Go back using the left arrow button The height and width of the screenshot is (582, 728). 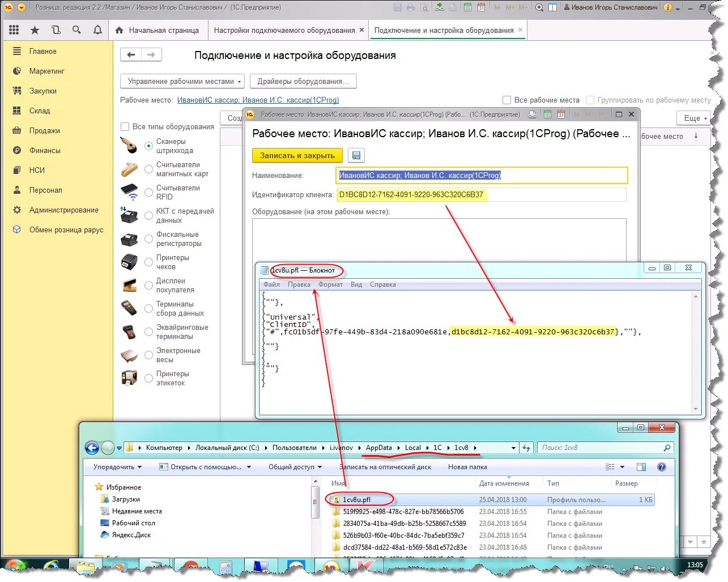coord(131,54)
